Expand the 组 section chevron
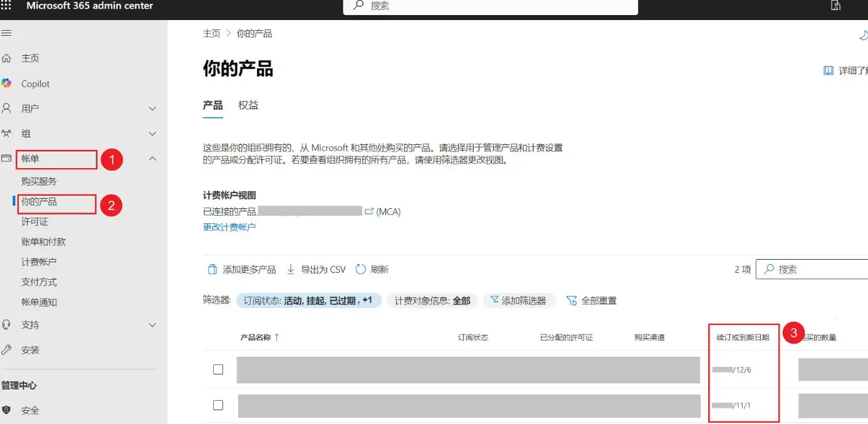The image size is (868, 424). click(152, 134)
